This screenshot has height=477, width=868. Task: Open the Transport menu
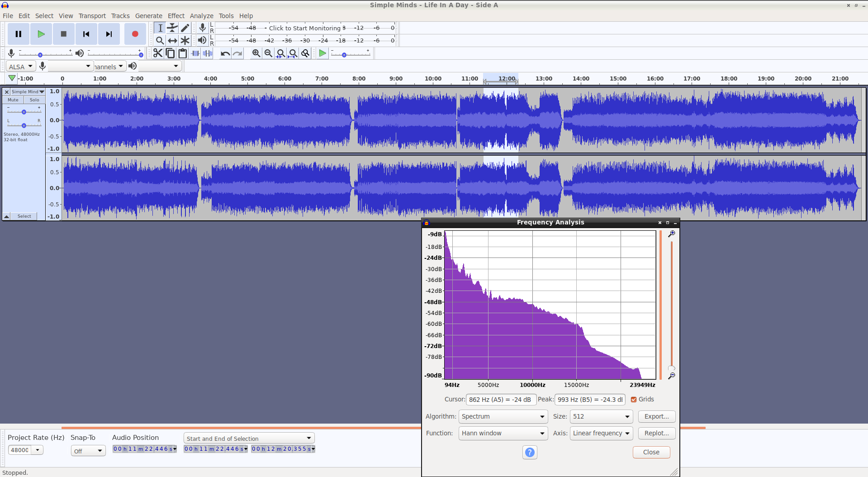click(x=92, y=16)
